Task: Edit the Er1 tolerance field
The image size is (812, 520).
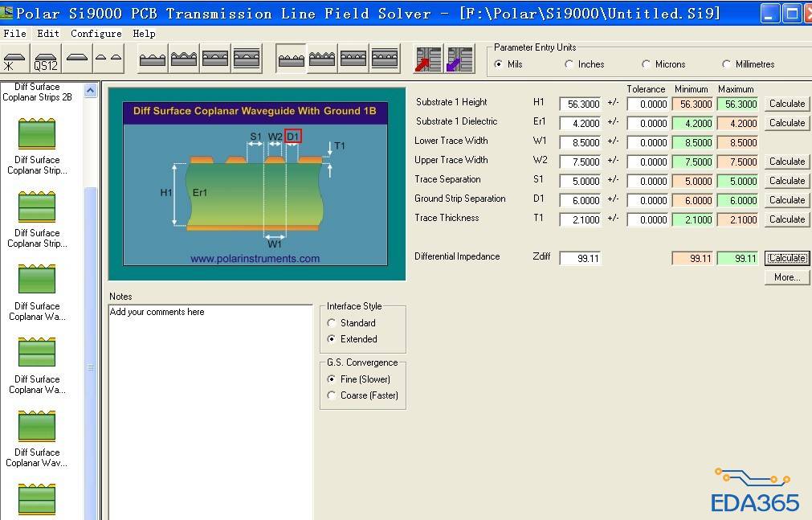Action: pos(647,124)
